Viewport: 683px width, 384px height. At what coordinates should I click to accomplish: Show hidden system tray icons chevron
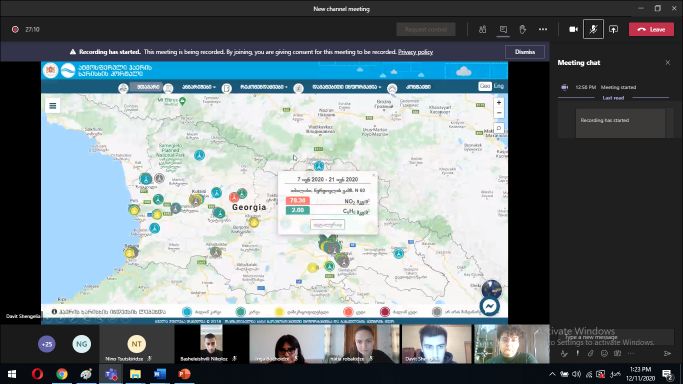[552, 374]
